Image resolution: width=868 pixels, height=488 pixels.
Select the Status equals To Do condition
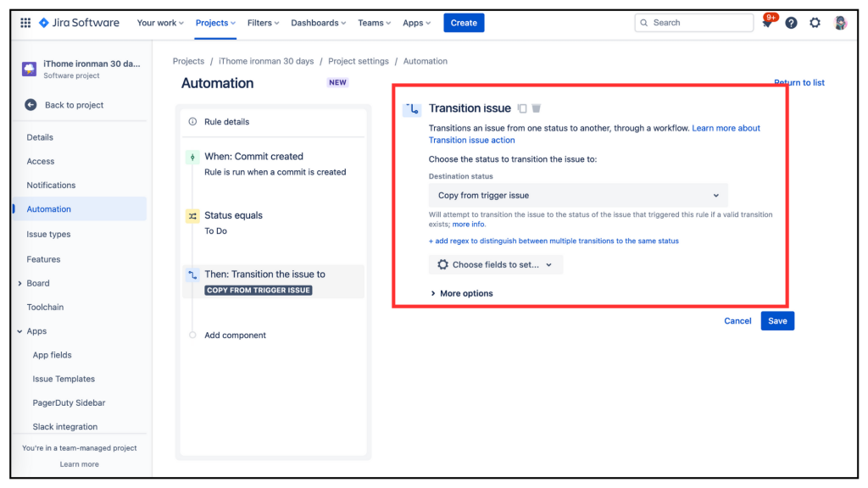point(273,223)
